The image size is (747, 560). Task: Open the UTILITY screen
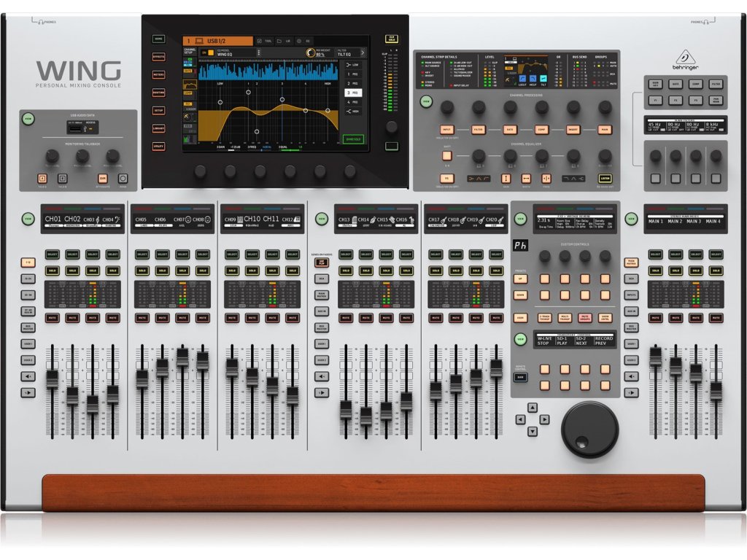(x=158, y=146)
